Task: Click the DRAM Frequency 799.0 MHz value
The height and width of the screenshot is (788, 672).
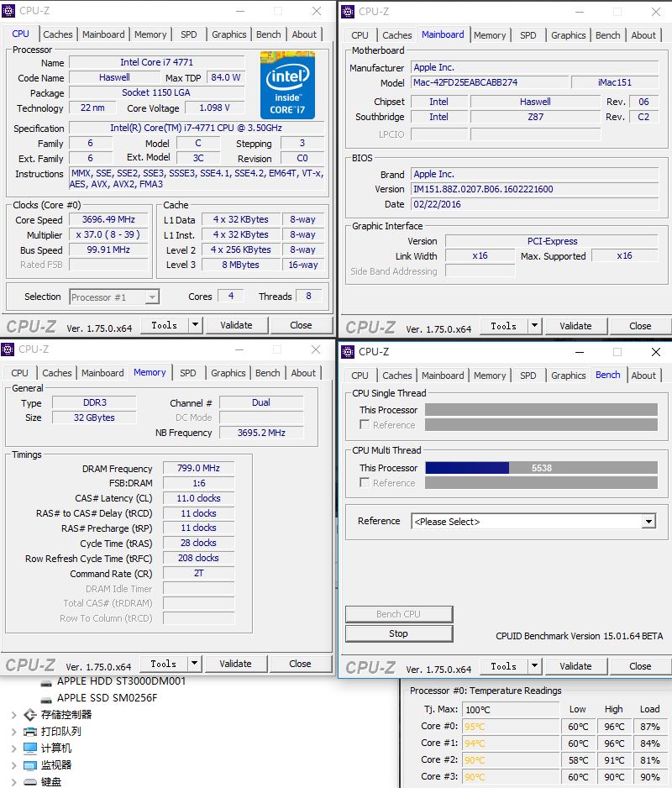Action: (x=198, y=468)
